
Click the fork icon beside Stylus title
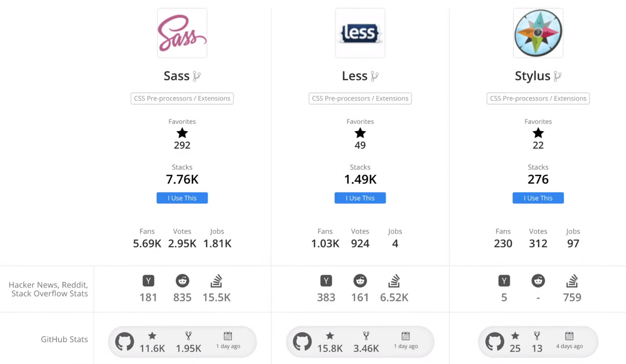[557, 76]
